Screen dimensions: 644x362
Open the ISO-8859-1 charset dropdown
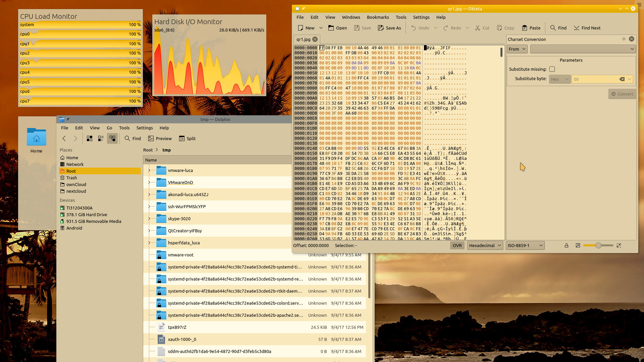525,245
